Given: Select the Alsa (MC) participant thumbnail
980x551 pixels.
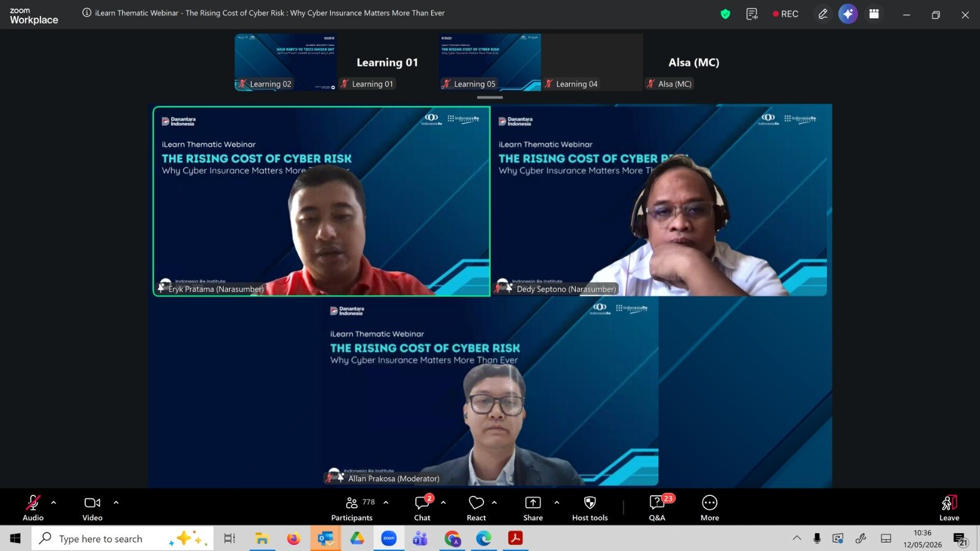Looking at the screenshot, I should [694, 62].
